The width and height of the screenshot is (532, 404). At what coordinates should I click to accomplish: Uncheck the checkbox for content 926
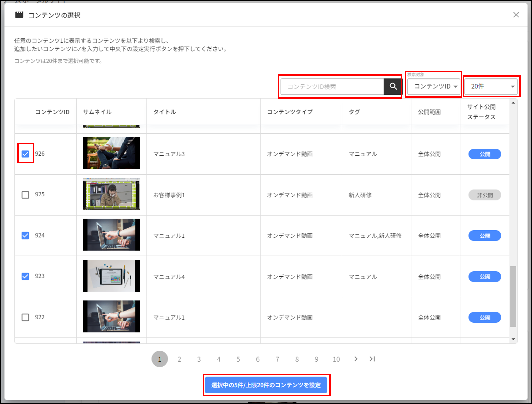click(x=25, y=154)
